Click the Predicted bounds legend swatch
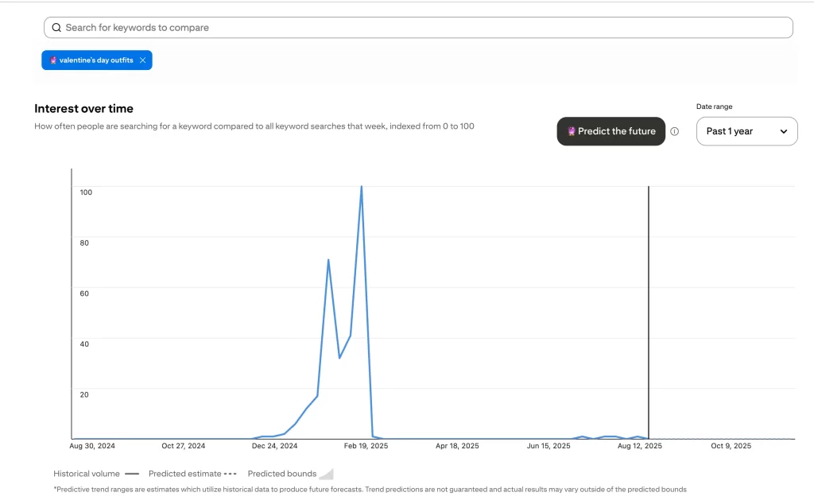The image size is (814, 504). click(x=326, y=474)
